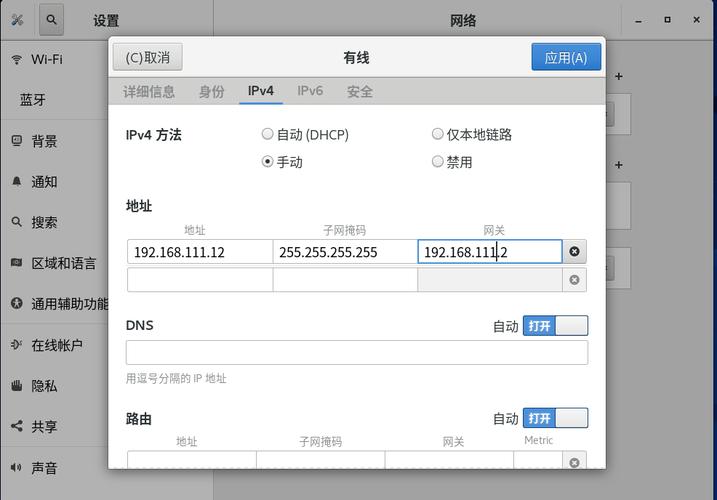
Task: Click the address field 192.168.111.12
Action: [x=200, y=252]
